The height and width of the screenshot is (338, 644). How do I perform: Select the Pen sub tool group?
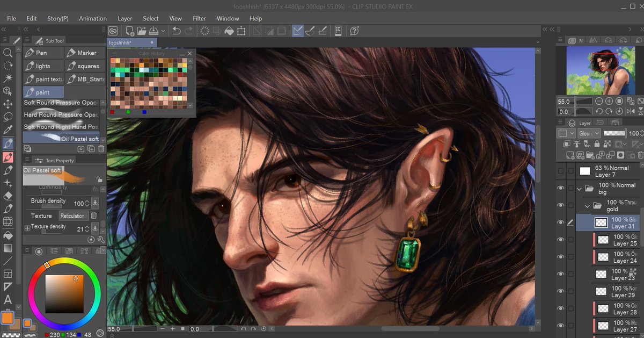click(43, 53)
